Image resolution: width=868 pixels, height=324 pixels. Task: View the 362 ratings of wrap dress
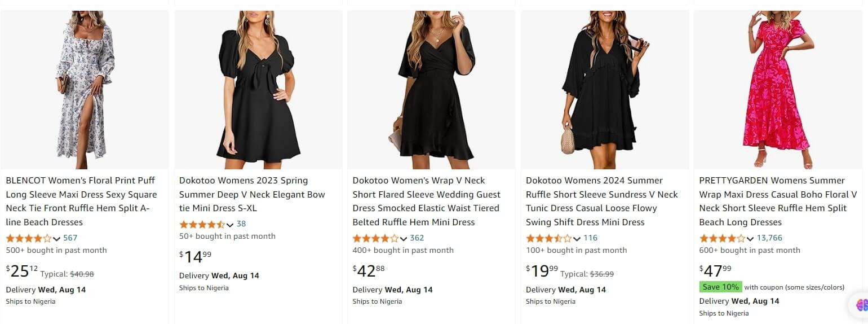pos(417,238)
